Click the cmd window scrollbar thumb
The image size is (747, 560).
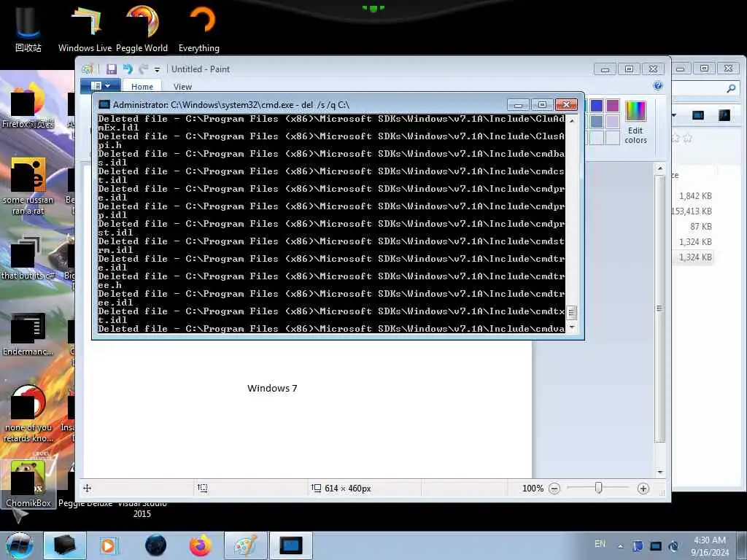pyautogui.click(x=572, y=312)
